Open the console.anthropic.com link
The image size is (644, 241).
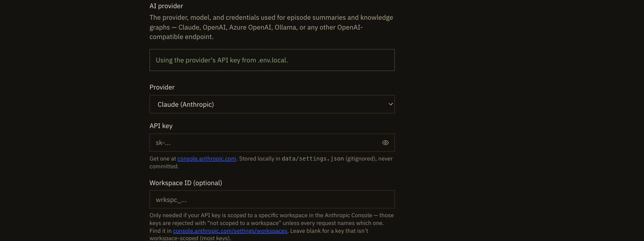point(207,158)
